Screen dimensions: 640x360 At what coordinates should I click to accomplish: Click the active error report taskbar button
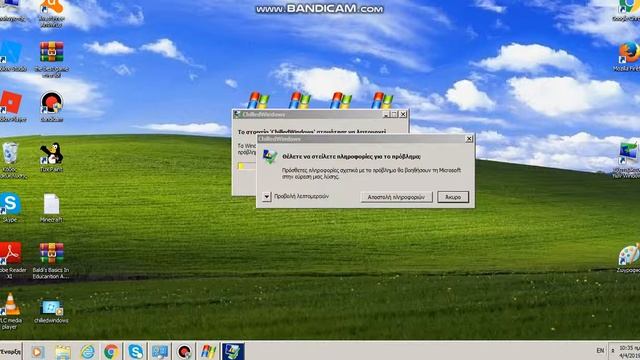[233, 351]
